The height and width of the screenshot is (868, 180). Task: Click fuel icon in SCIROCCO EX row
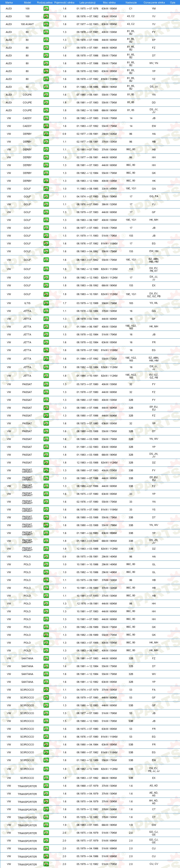(46, 778)
